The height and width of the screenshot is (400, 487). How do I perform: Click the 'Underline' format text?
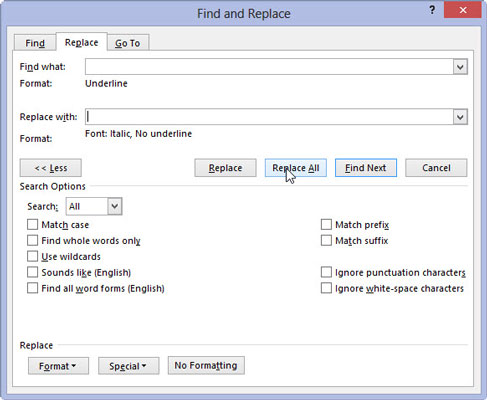(106, 83)
